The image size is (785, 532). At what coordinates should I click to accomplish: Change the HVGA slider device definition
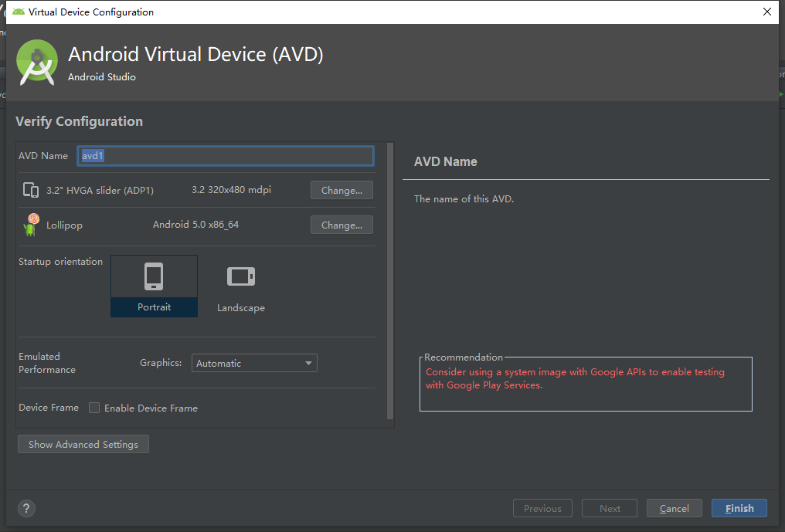coord(342,190)
